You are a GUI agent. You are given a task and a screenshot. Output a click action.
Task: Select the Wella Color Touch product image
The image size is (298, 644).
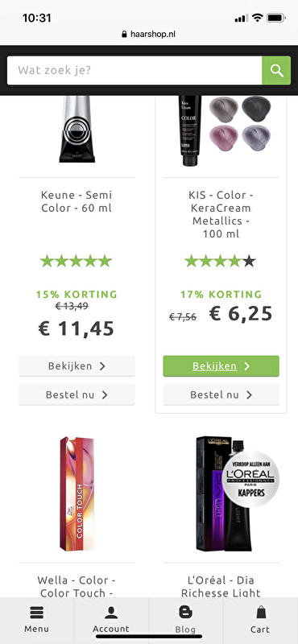[x=77, y=493]
